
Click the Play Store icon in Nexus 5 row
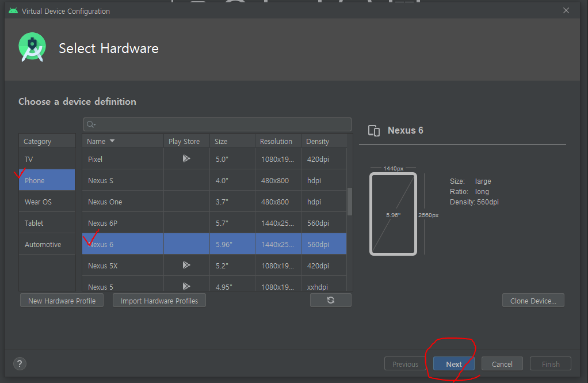point(186,286)
